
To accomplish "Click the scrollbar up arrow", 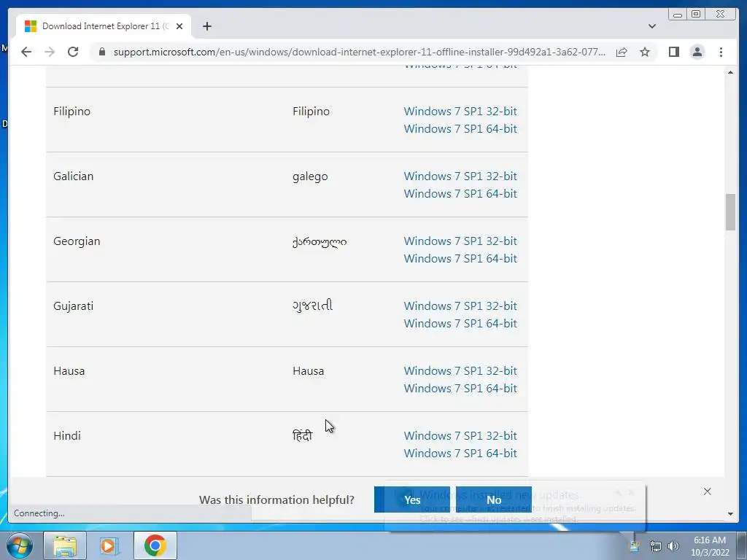I will point(730,72).
